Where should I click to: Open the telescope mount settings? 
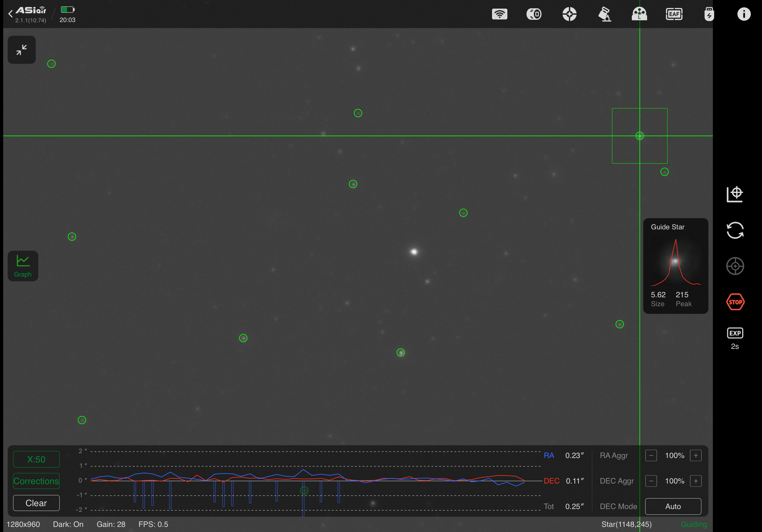[605, 14]
